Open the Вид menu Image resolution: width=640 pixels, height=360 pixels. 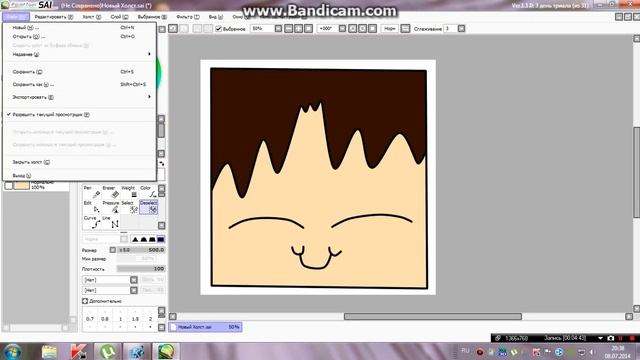(216, 17)
